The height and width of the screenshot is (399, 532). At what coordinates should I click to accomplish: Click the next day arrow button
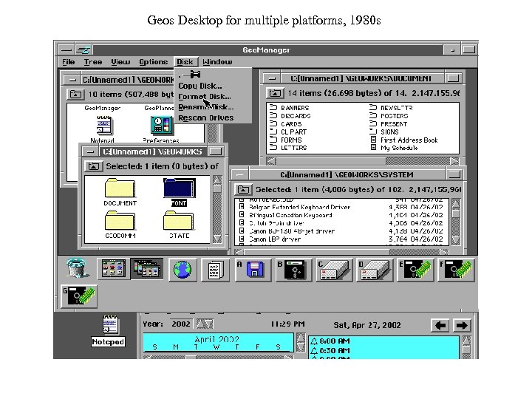point(462,325)
